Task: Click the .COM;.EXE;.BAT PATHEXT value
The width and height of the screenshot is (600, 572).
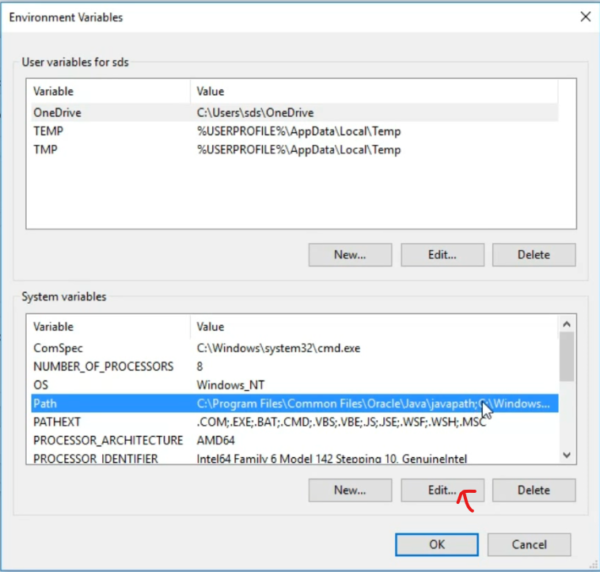Action: pyautogui.click(x=341, y=422)
